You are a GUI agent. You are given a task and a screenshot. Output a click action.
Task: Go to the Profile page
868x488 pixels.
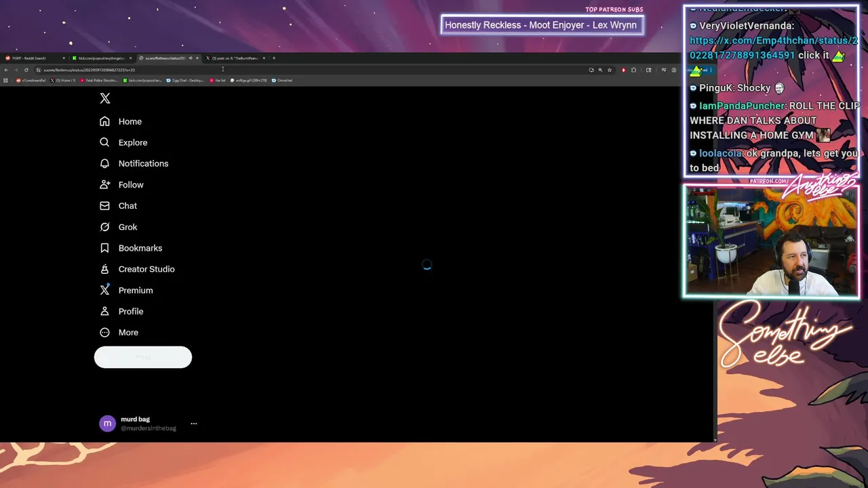click(x=121, y=311)
